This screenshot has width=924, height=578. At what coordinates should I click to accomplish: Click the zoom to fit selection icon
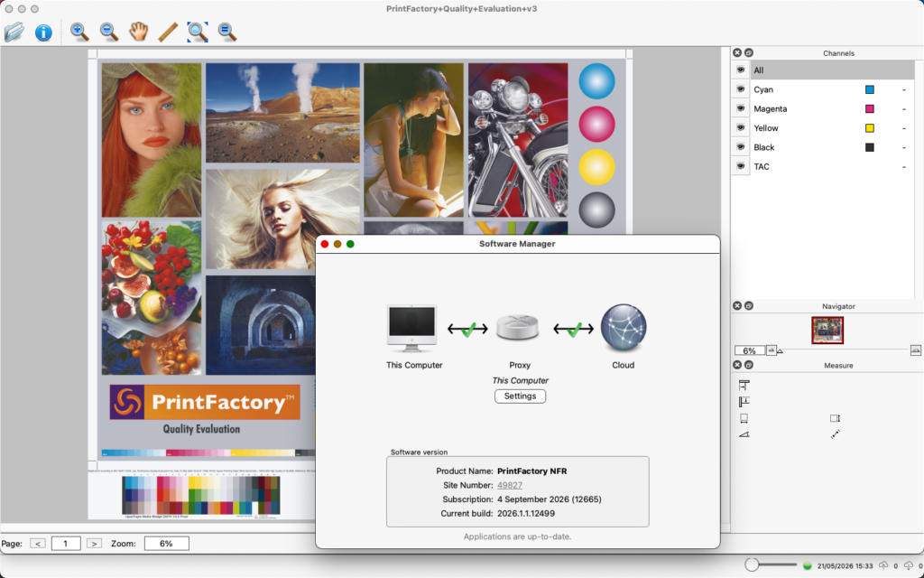198,32
